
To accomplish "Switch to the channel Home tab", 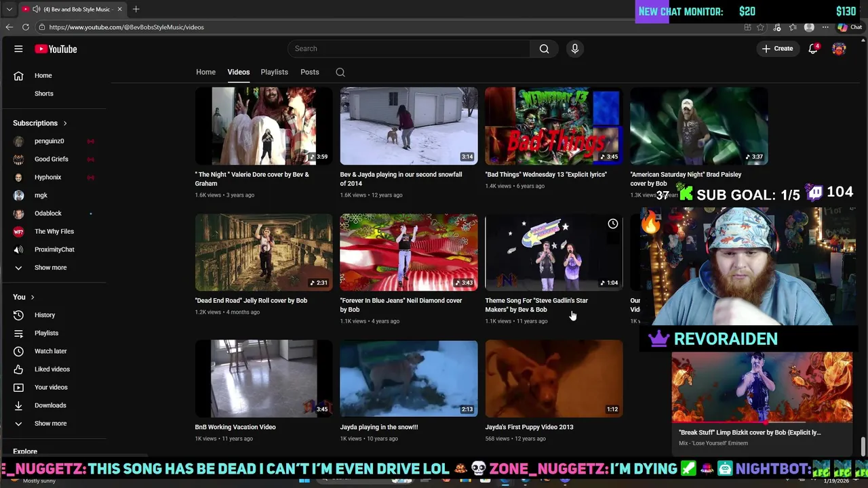I will (205, 72).
